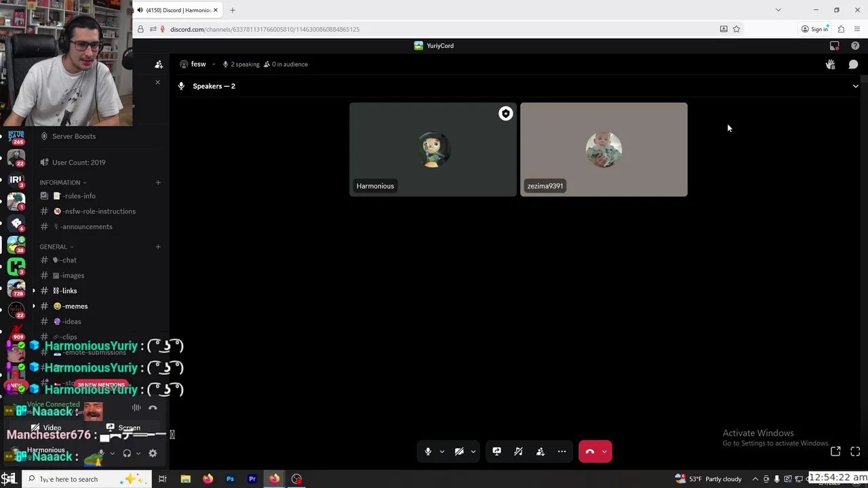The image size is (868, 488).
Task: Click browser Sign in button
Action: (x=814, y=29)
